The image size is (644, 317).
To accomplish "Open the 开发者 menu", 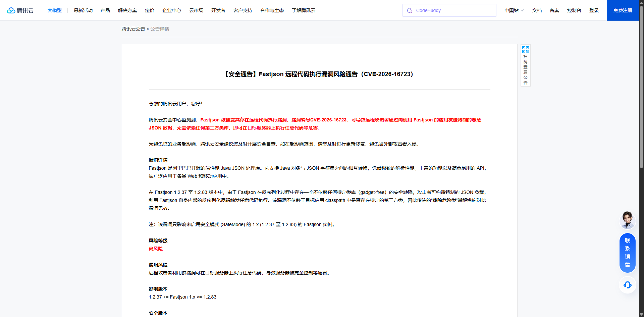I will click(x=218, y=10).
